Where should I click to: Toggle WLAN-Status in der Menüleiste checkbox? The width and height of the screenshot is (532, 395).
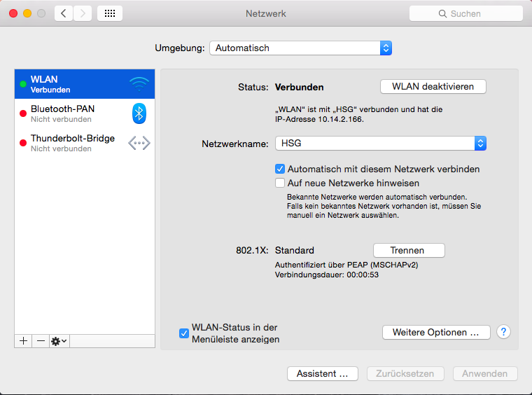[184, 333]
